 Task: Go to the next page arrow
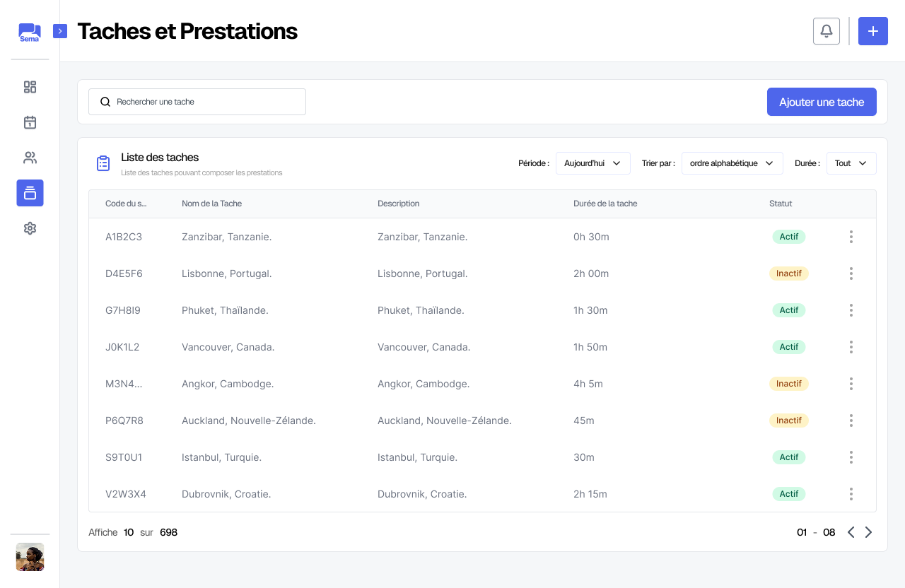[x=869, y=532]
